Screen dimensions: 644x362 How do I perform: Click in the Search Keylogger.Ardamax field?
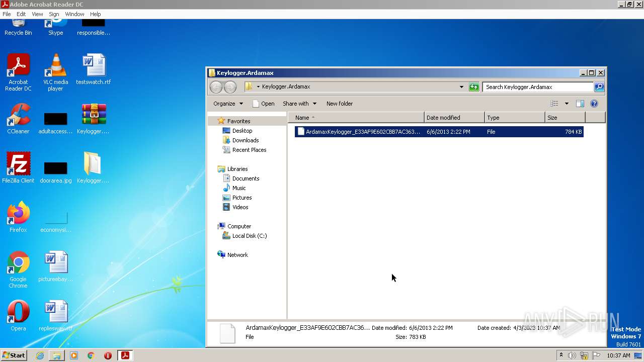tap(537, 87)
